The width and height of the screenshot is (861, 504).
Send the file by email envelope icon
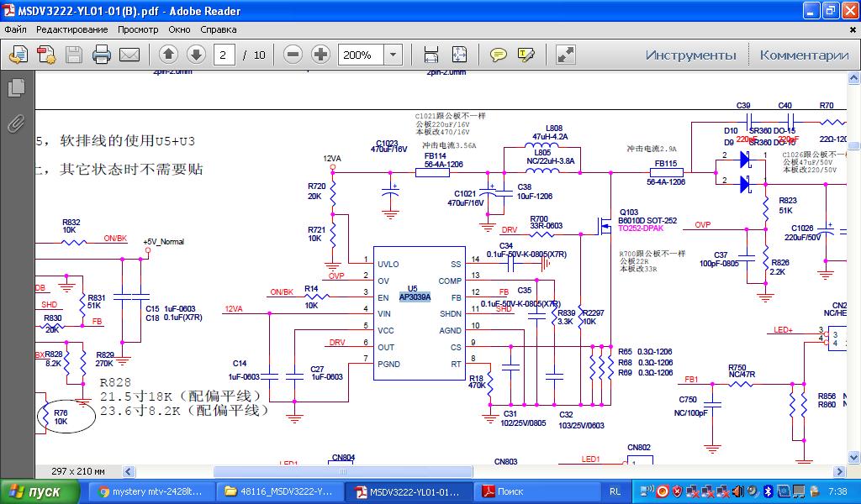pyautogui.click(x=129, y=55)
